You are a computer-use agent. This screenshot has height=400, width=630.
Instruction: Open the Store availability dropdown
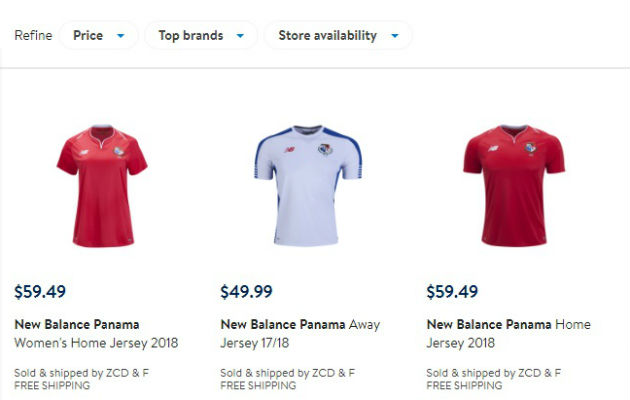click(x=337, y=35)
